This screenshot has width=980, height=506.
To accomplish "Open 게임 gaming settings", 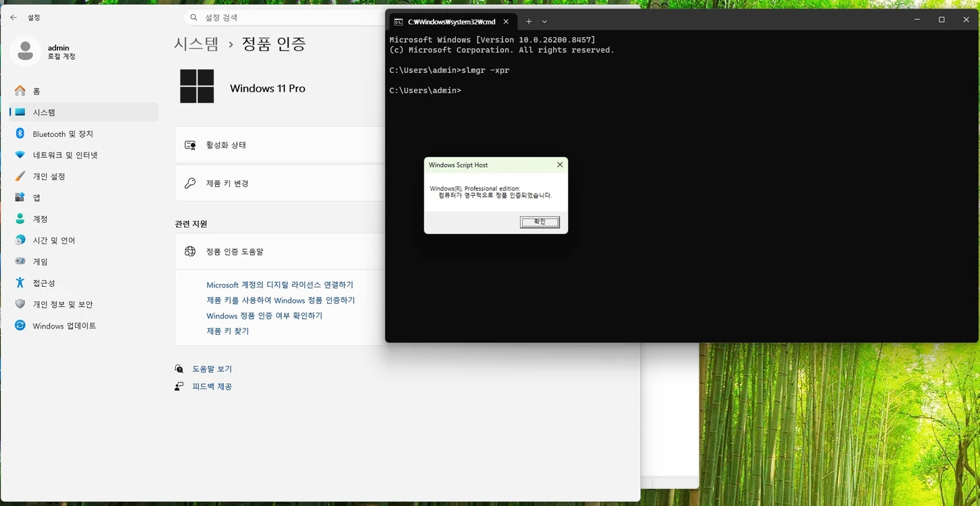I will point(84,261).
